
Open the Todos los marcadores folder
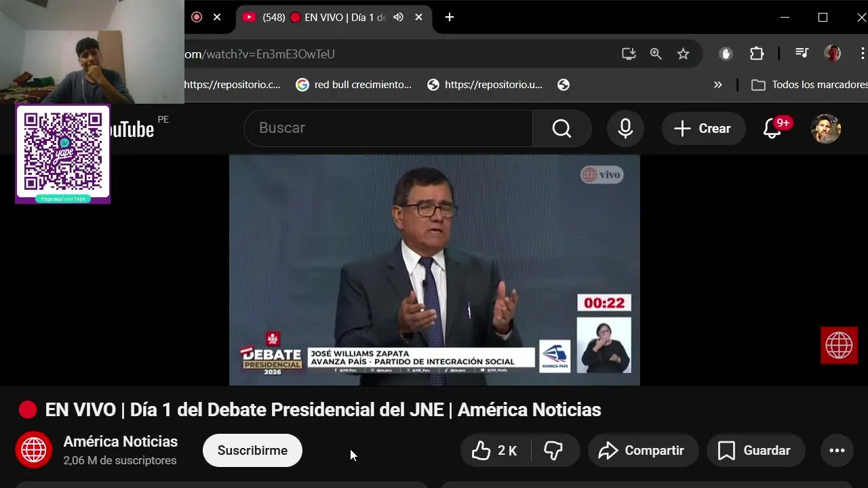[x=810, y=85]
